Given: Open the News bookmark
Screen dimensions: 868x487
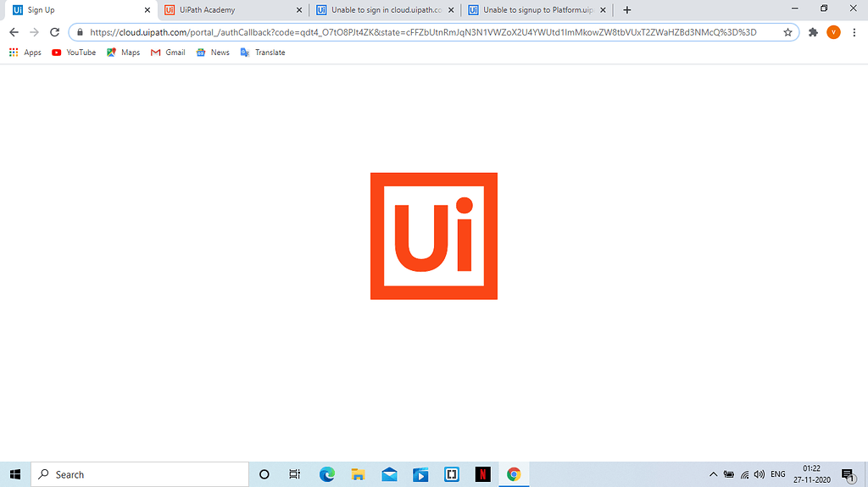Looking at the screenshot, I should pos(213,52).
